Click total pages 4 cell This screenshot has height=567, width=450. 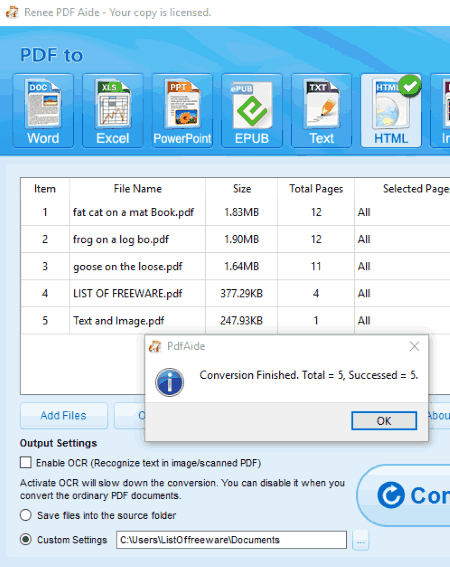(x=316, y=294)
